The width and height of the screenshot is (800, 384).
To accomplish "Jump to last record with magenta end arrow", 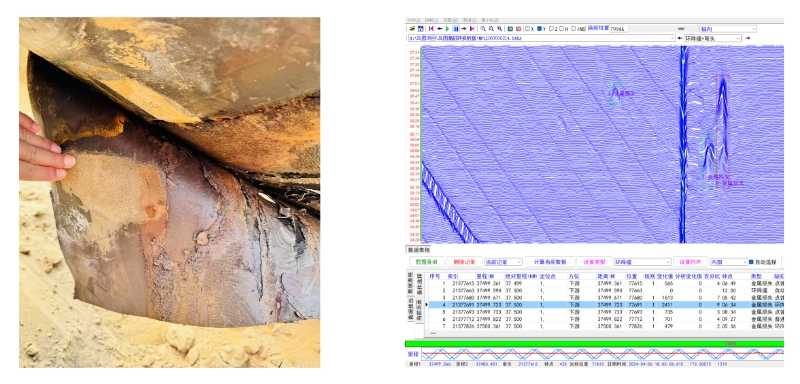I will coord(472,29).
